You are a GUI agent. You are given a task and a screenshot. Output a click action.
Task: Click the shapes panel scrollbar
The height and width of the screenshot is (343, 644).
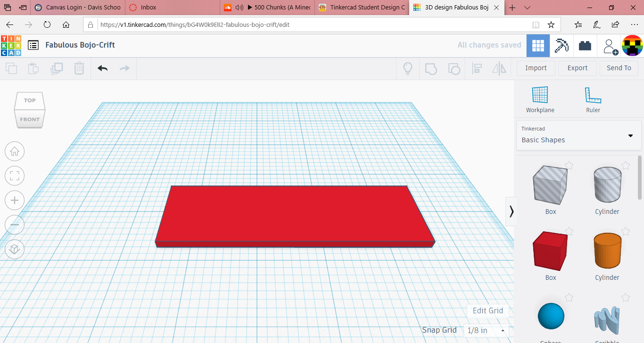tap(640, 178)
